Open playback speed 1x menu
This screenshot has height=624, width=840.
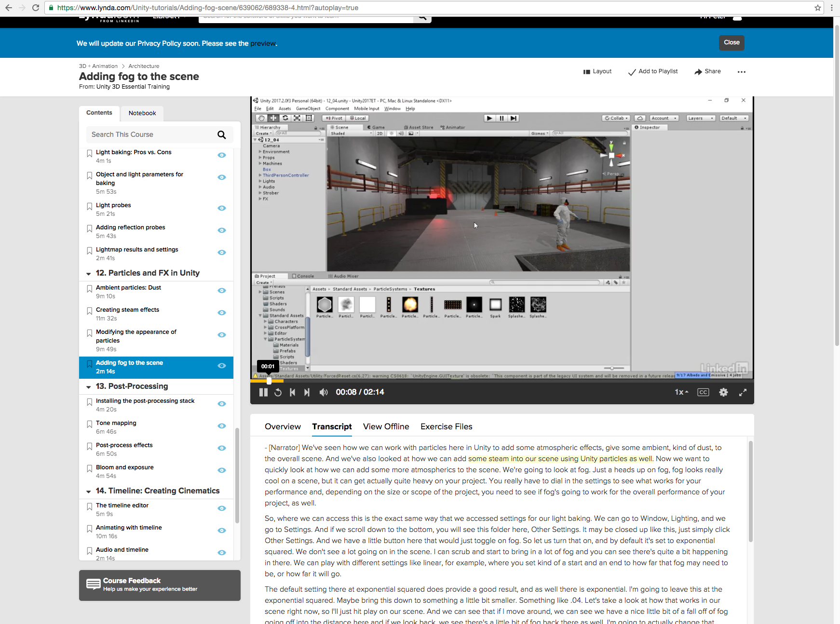[x=681, y=392]
